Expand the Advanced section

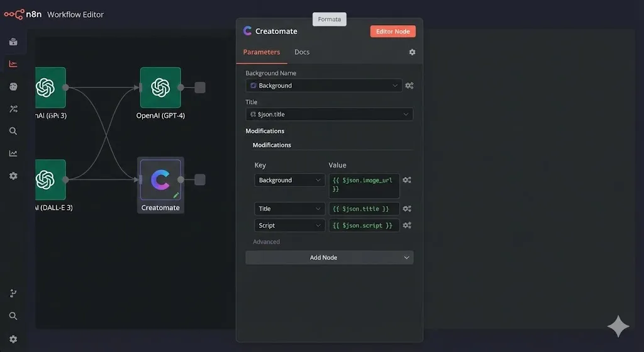coord(266,242)
